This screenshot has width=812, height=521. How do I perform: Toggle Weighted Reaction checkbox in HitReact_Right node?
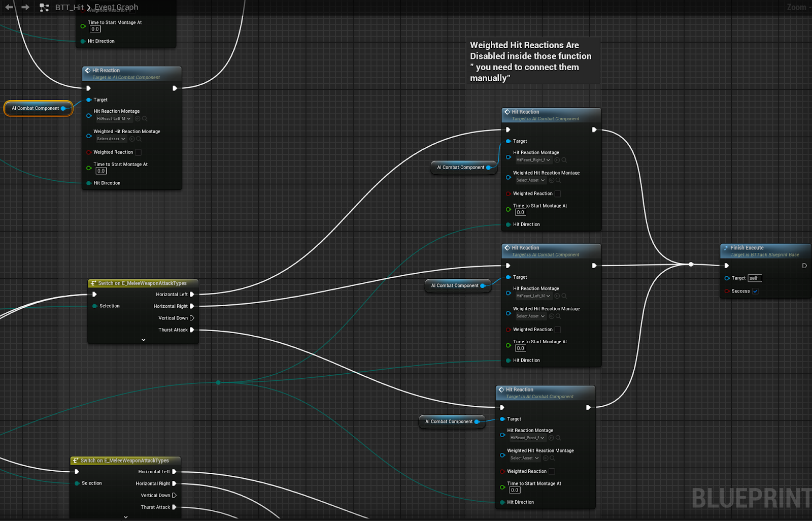coord(558,193)
